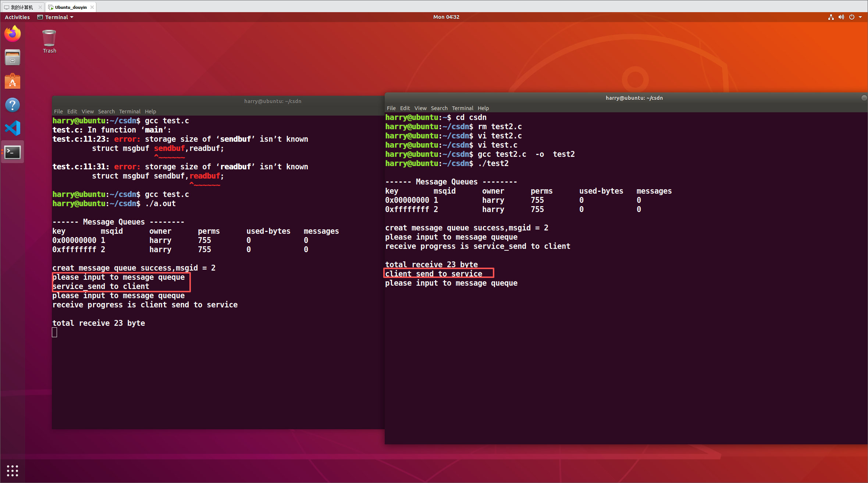Click 'receive progress is service_send to client' line
The image size is (868, 483).
click(478, 246)
